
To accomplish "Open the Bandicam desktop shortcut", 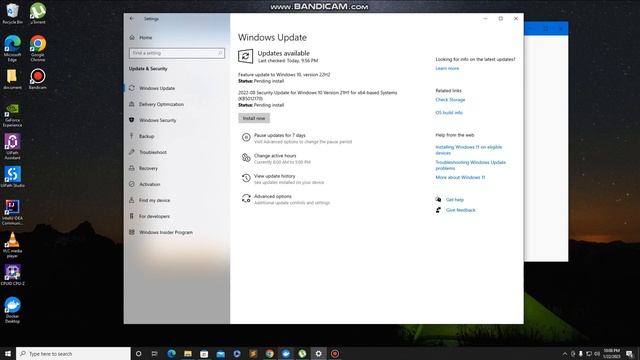I will [x=38, y=79].
